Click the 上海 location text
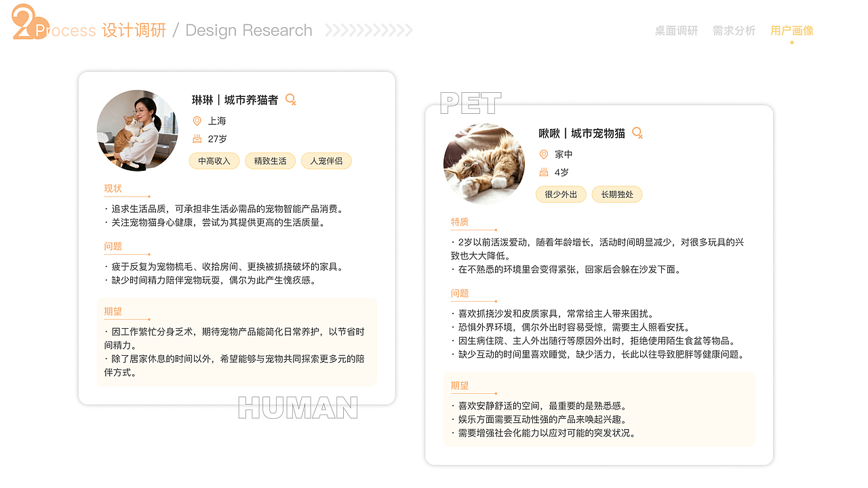 pos(217,121)
